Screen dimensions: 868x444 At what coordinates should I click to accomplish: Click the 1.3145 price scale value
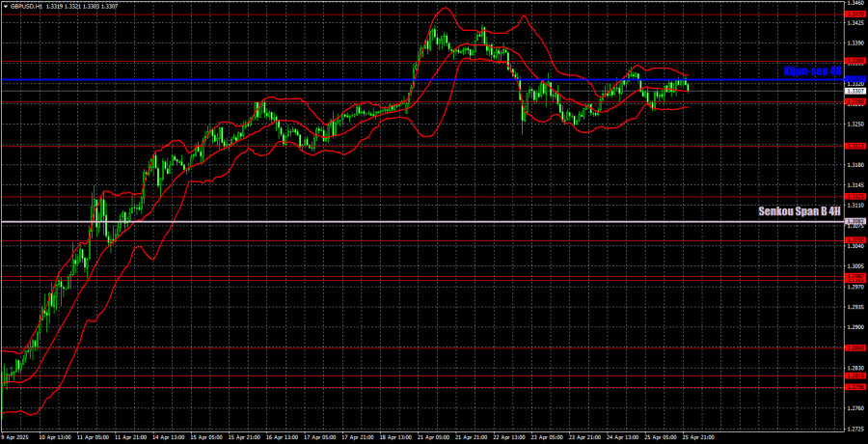tap(855, 185)
